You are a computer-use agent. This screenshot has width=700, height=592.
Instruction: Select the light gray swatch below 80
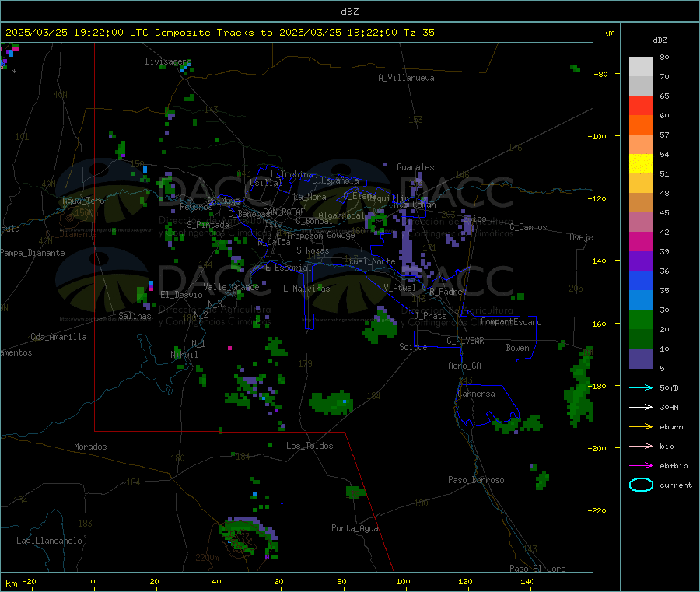click(x=641, y=67)
